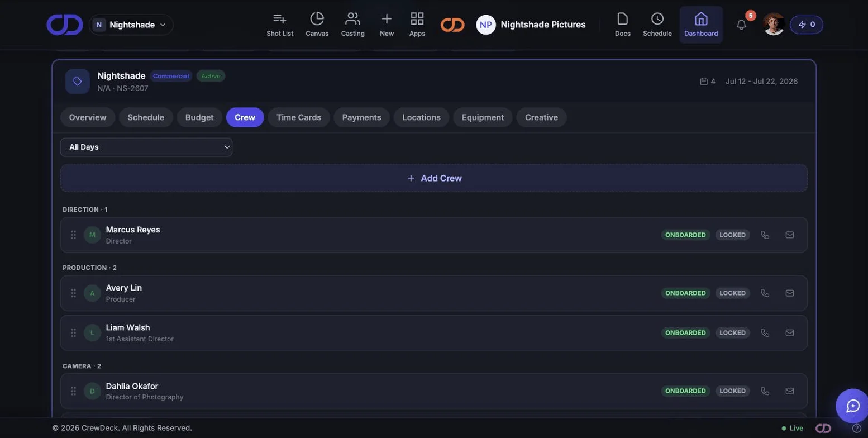
Task: Click the Commercial project badge
Action: 171,76
